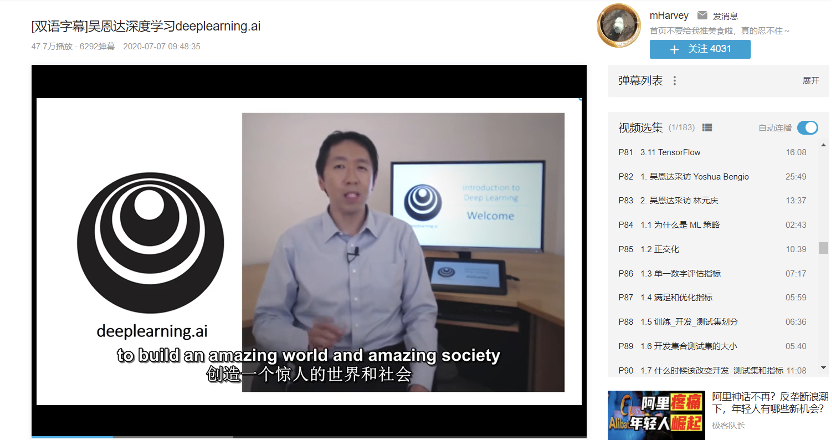Click the 发消息 send message link
This screenshot has height=440, width=832.
pos(725,16)
